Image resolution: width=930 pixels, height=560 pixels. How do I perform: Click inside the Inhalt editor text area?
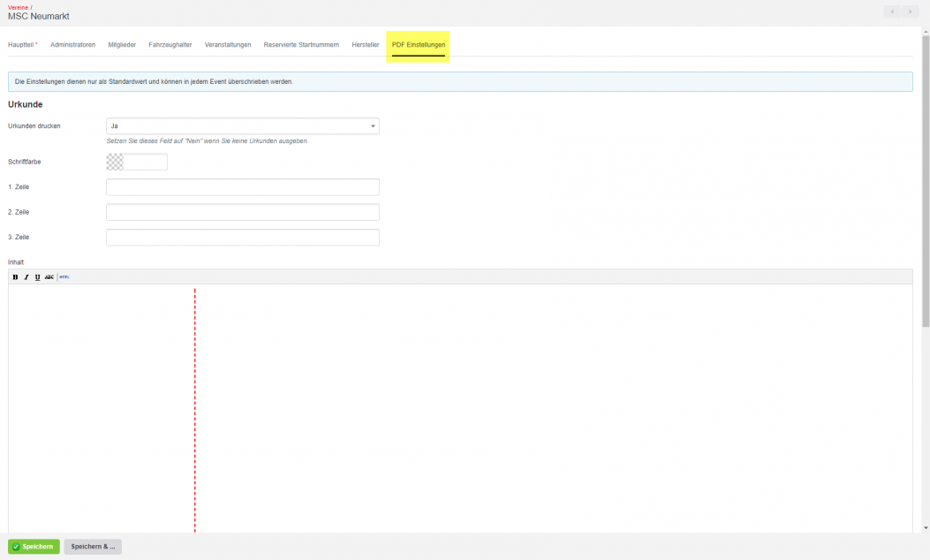tap(460, 408)
